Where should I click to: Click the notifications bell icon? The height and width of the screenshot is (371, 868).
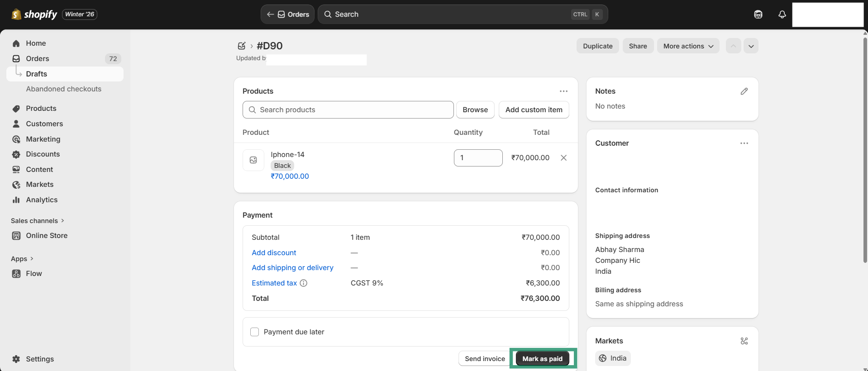[x=782, y=14]
